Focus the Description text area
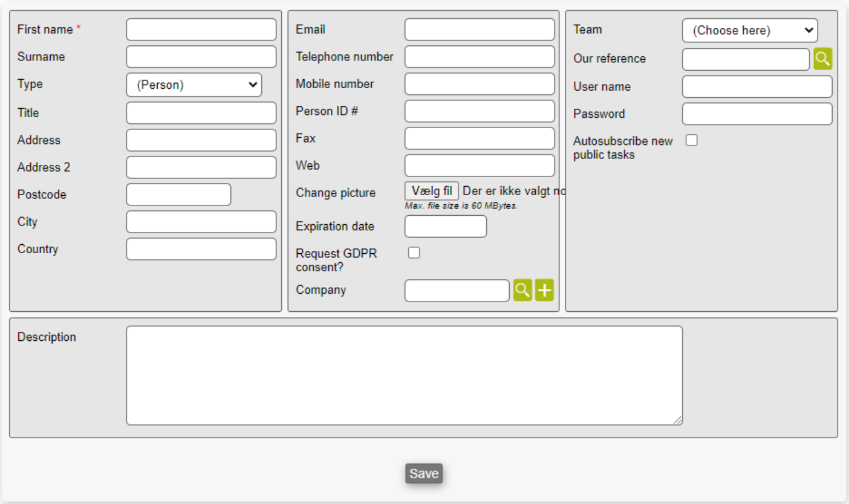The image size is (849, 504). pos(404,375)
